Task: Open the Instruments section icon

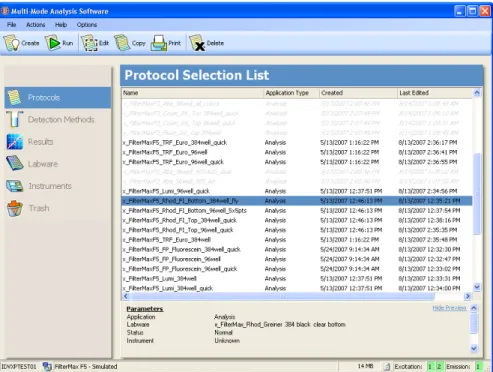Action: (15, 186)
